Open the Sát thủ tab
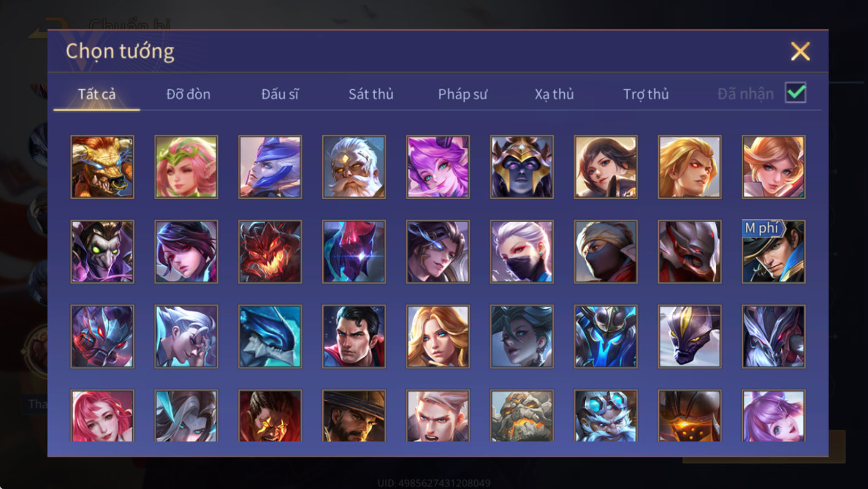 pyautogui.click(x=371, y=94)
